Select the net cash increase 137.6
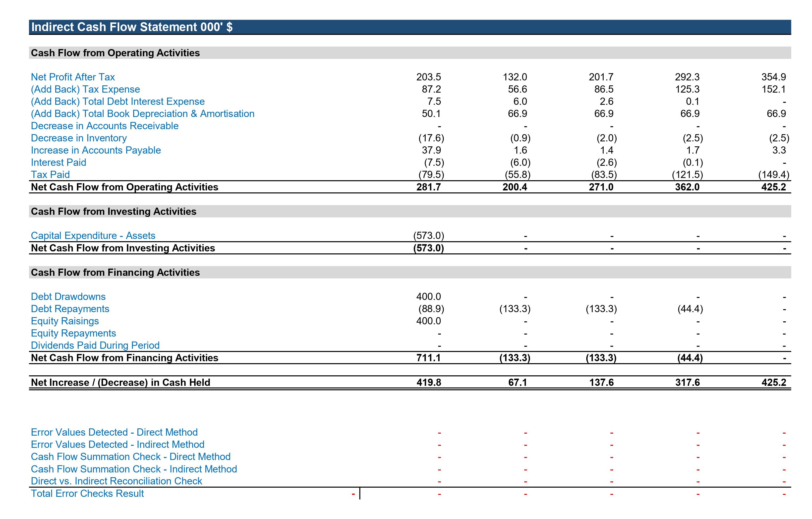Viewport: 812px width, 519px height. coord(601,382)
